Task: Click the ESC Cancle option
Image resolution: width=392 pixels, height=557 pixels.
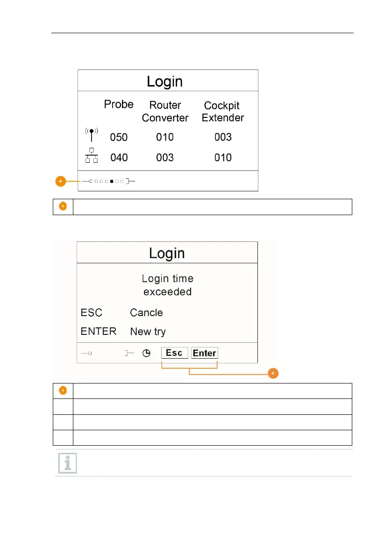Action: click(121, 312)
